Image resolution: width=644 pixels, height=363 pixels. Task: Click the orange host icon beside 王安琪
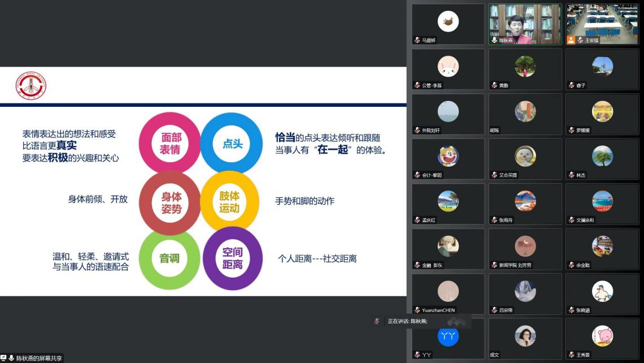pyautogui.click(x=571, y=41)
